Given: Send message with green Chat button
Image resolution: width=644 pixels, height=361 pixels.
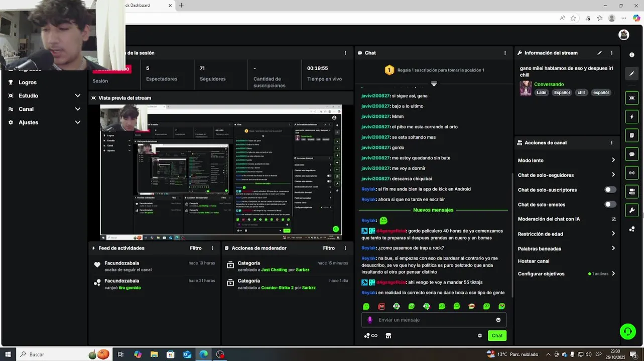Looking at the screenshot, I should (x=497, y=335).
